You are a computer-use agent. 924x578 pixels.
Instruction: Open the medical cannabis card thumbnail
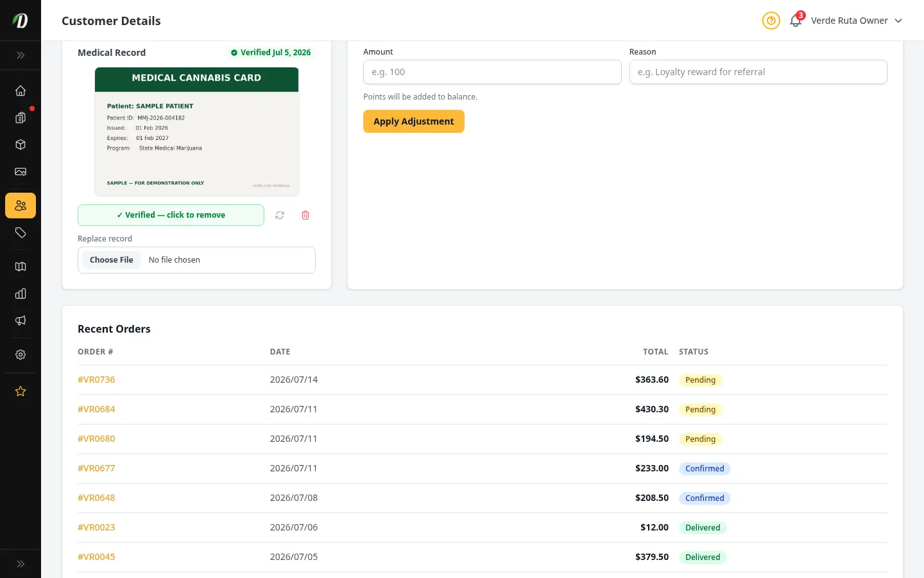click(196, 132)
